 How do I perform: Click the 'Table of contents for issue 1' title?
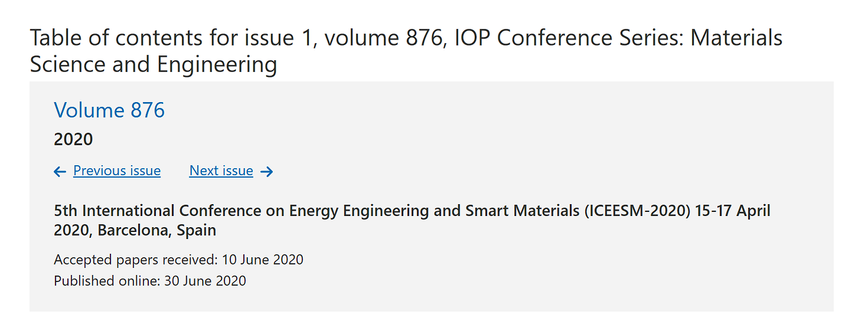pyautogui.click(x=162, y=38)
